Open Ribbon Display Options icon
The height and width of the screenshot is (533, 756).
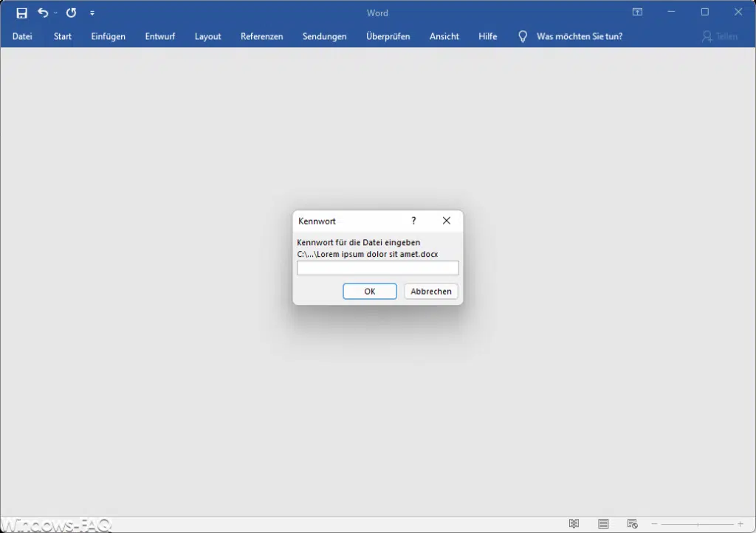637,13
